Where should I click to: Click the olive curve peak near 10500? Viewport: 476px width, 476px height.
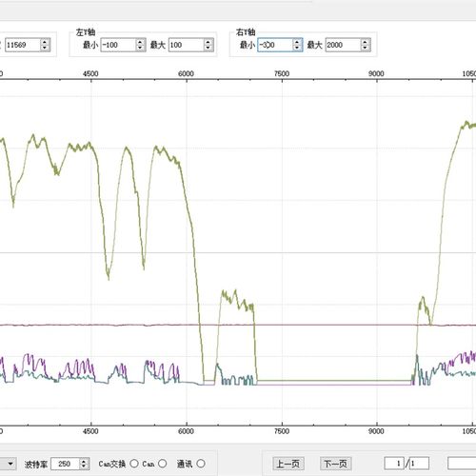point(466,123)
